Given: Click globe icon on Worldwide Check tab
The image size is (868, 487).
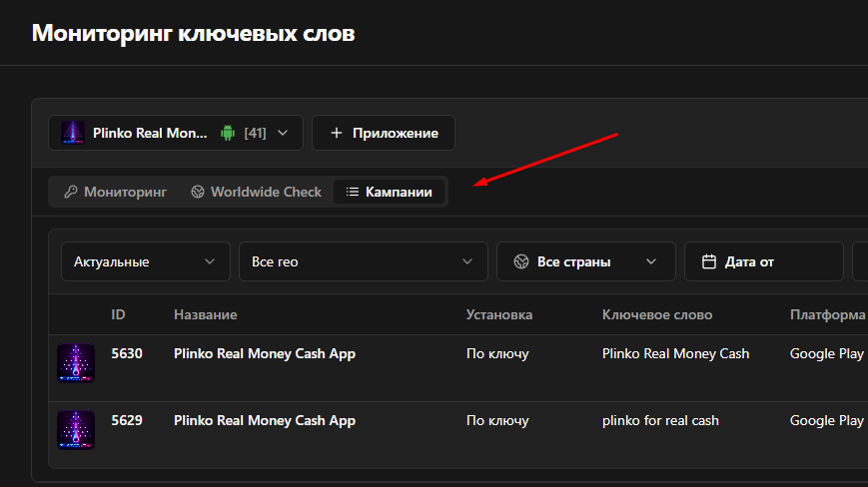Looking at the screenshot, I should click(x=198, y=192).
